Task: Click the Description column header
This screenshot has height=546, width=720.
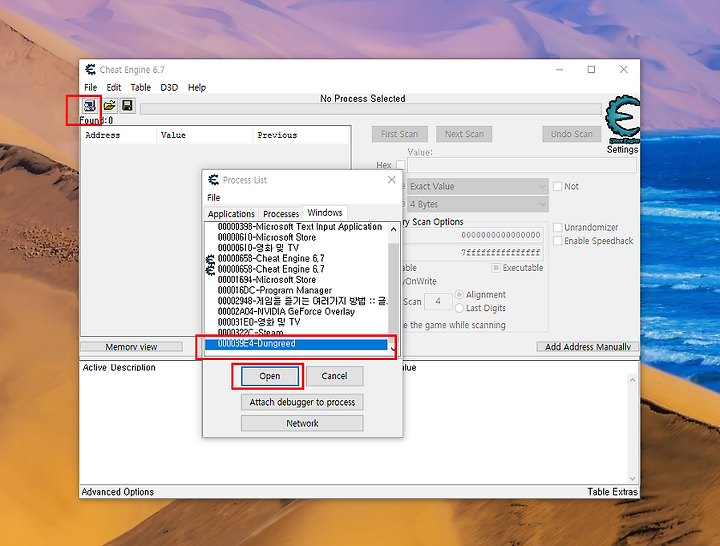Action: tap(133, 368)
